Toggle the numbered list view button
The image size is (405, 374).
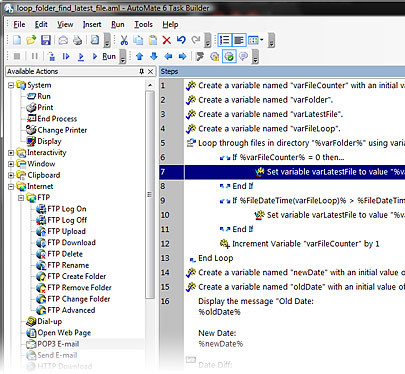[x=224, y=40]
